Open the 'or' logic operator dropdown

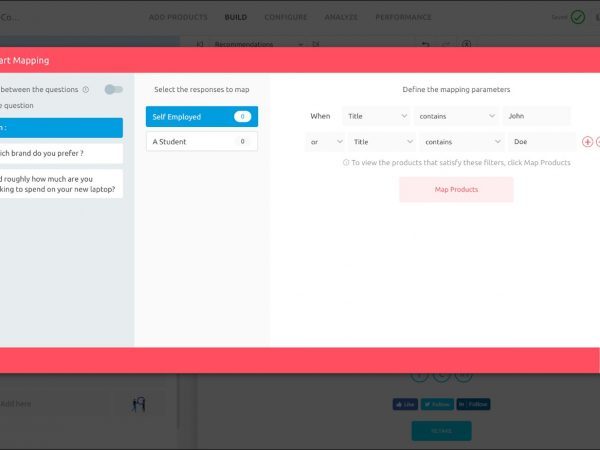click(x=324, y=142)
